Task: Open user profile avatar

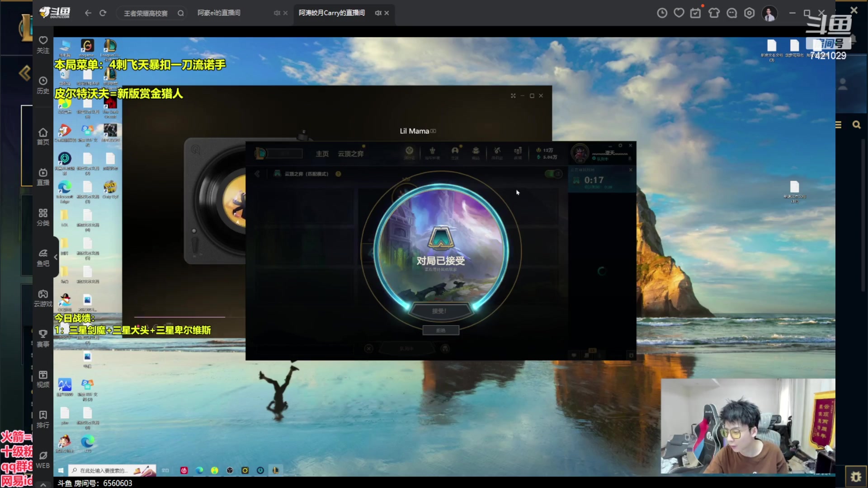Action: pyautogui.click(x=769, y=13)
